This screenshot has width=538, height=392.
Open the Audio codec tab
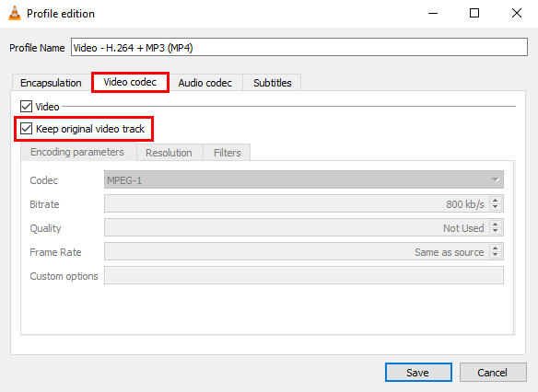pyautogui.click(x=205, y=83)
